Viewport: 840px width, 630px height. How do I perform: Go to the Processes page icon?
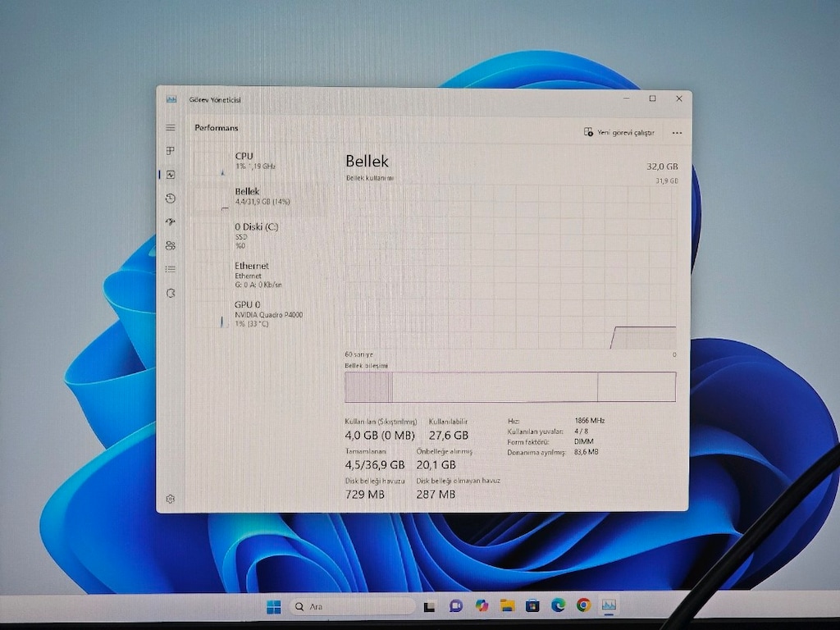pyautogui.click(x=171, y=151)
